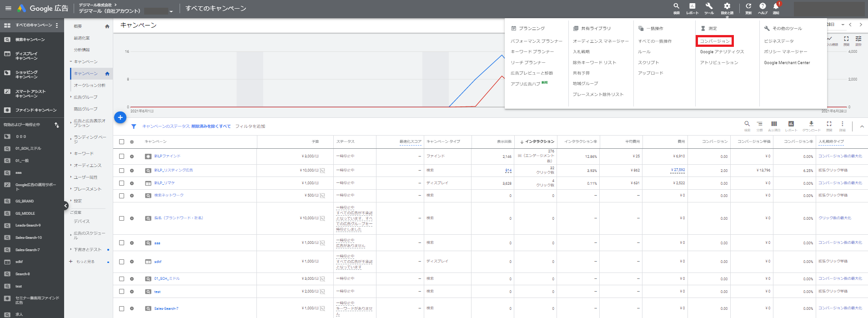The width and height of the screenshot is (868, 318).
Task: Open three-dot menu next to すべてのキャンペーン
Action: point(57,25)
